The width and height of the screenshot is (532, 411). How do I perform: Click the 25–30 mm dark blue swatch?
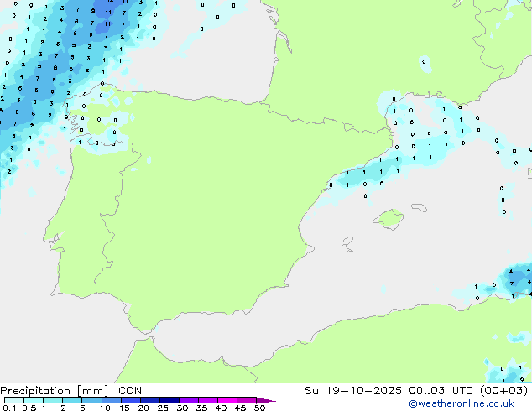tap(169, 400)
